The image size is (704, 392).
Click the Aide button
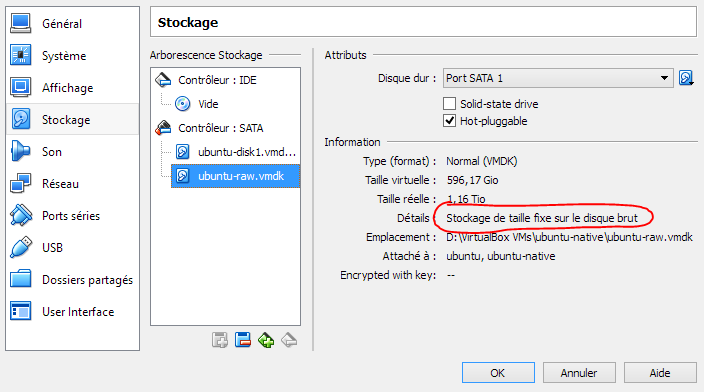coord(660,373)
